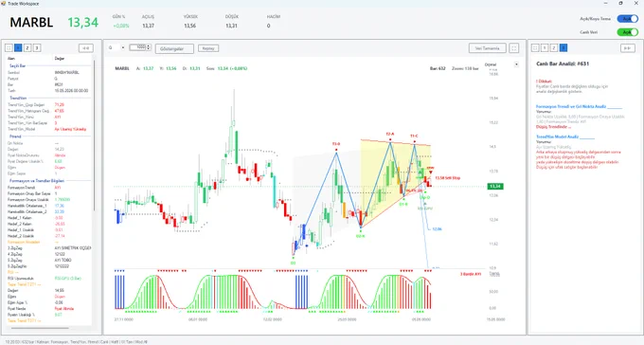Click the Zoom: 138 bar indicator above the chart
This screenshot has width=644, height=345.
(x=465, y=68)
